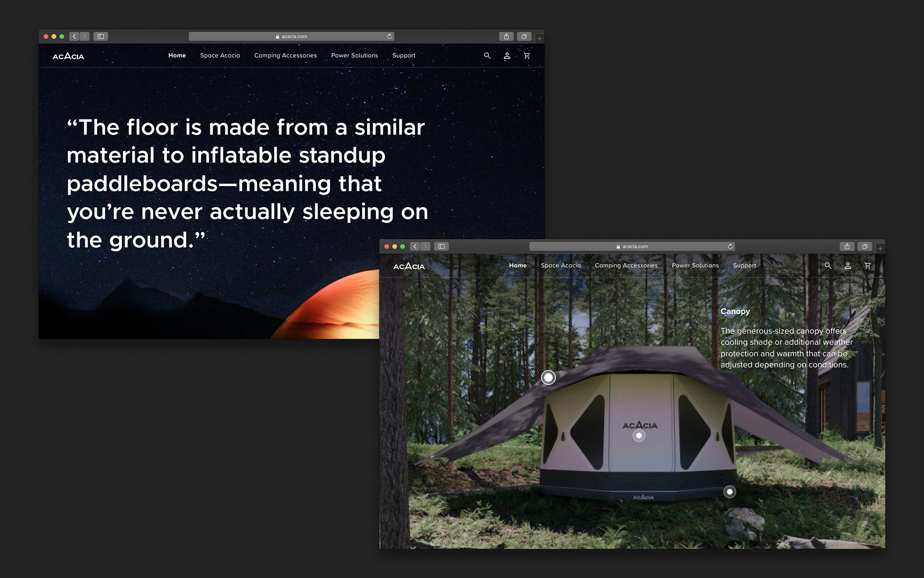924x578 pixels.
Task: Click share icon in the front Safari window
Action: click(847, 247)
